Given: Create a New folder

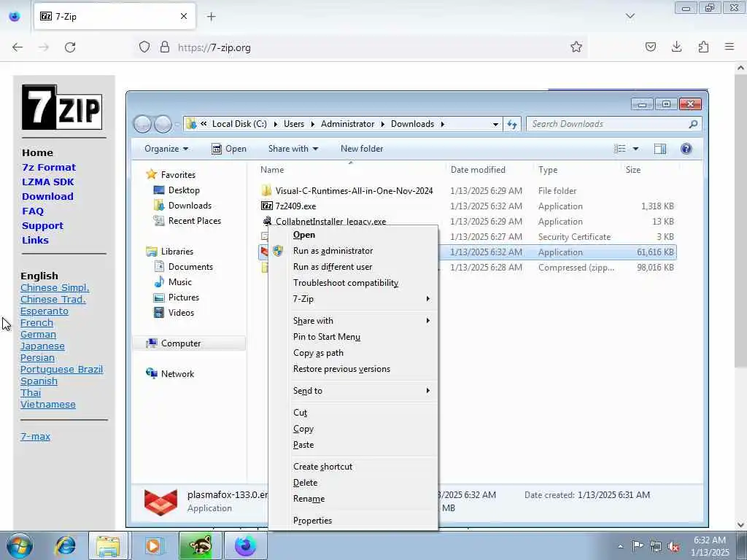Looking at the screenshot, I should pos(362,149).
